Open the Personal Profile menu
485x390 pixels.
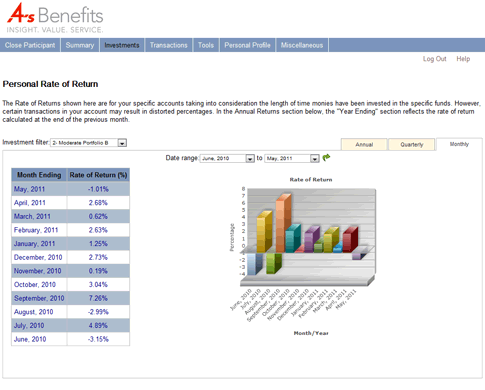tap(247, 45)
